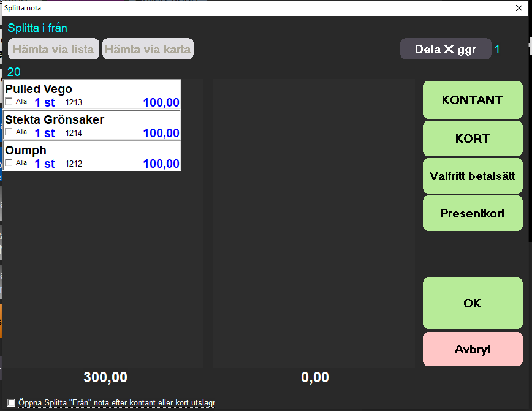This screenshot has width=532, height=411.
Task: Select the Oumph item row
Action: (x=92, y=151)
